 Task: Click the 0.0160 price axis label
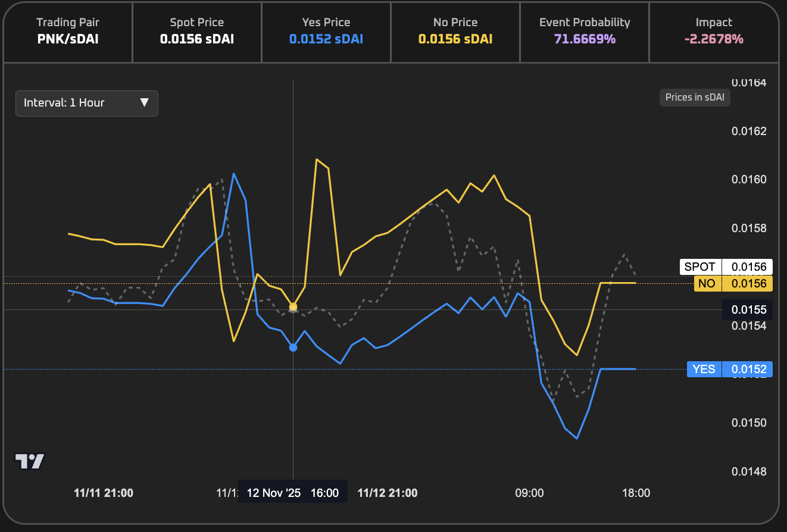[x=748, y=180]
